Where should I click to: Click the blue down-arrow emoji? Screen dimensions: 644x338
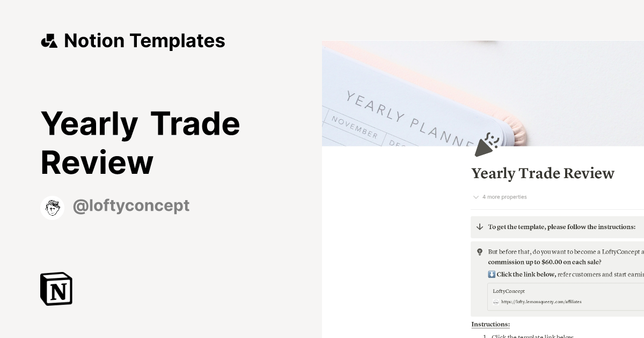(492, 274)
